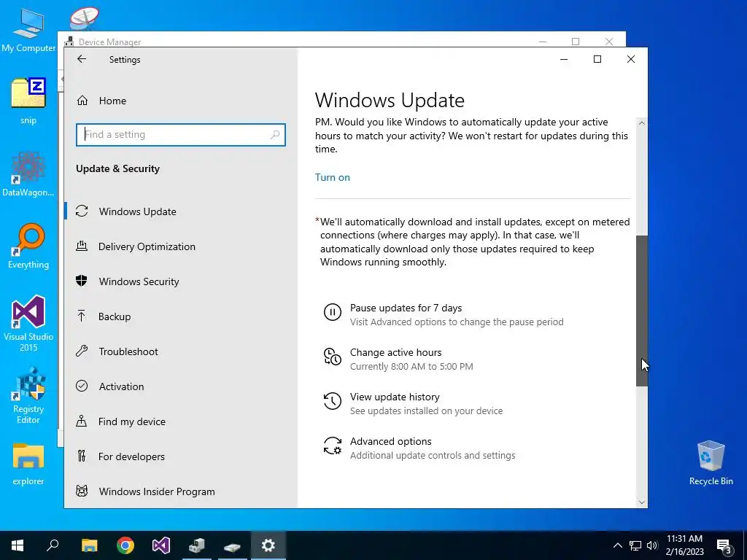Open Windows Insider Program page
This screenshot has width=747, height=560.
[181, 491]
